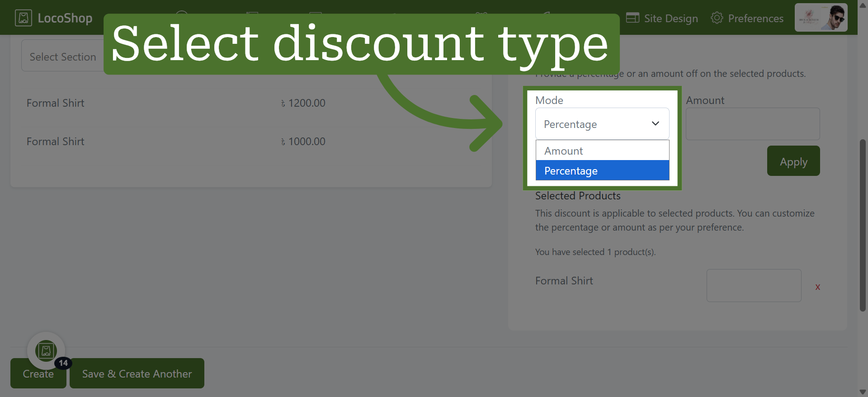The width and height of the screenshot is (868, 397).
Task: Click the Apply button
Action: [x=793, y=161]
